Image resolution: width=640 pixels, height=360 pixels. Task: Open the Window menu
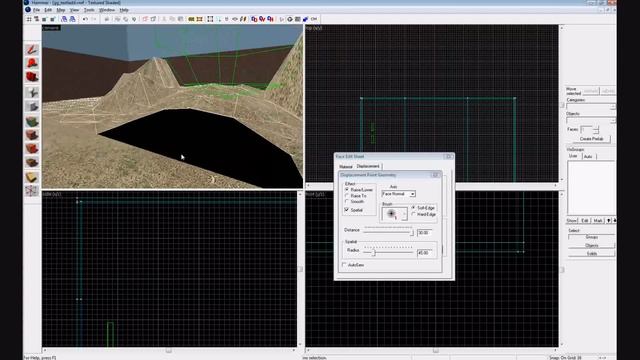click(x=107, y=10)
